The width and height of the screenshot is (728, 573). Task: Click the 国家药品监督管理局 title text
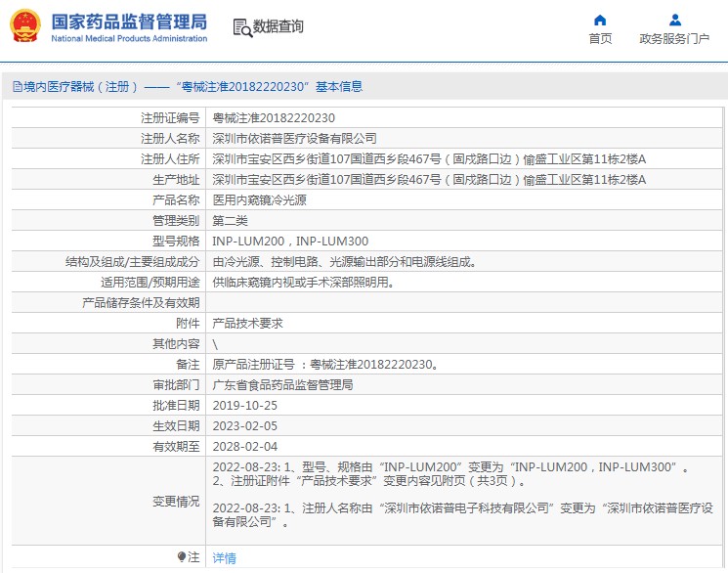click(128, 21)
